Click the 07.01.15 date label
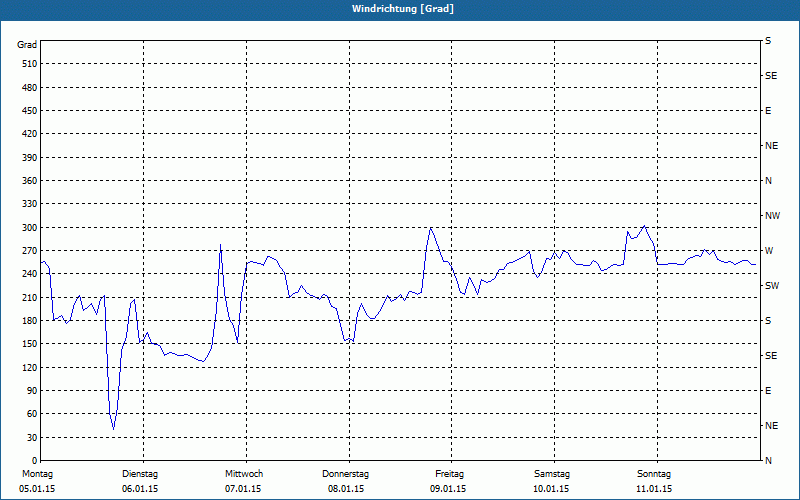This screenshot has height=500, width=800. click(243, 489)
